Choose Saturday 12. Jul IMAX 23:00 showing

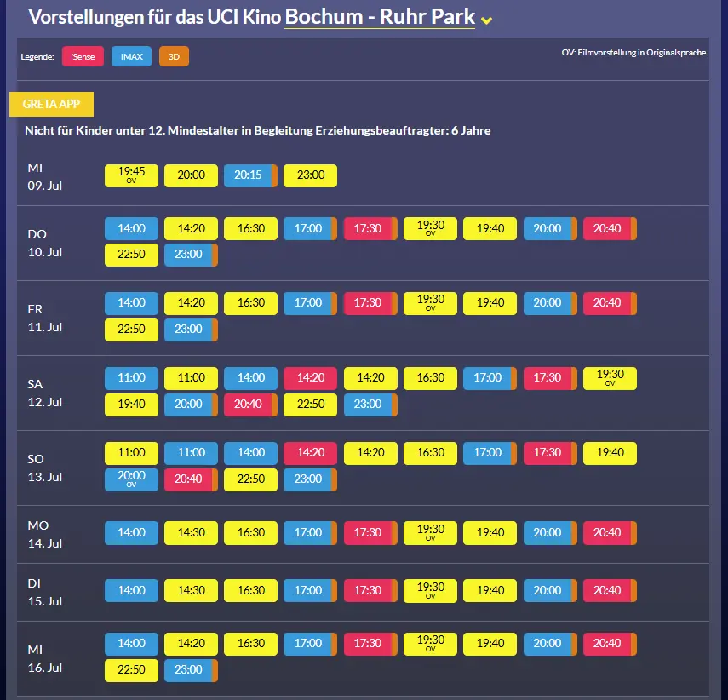point(370,405)
